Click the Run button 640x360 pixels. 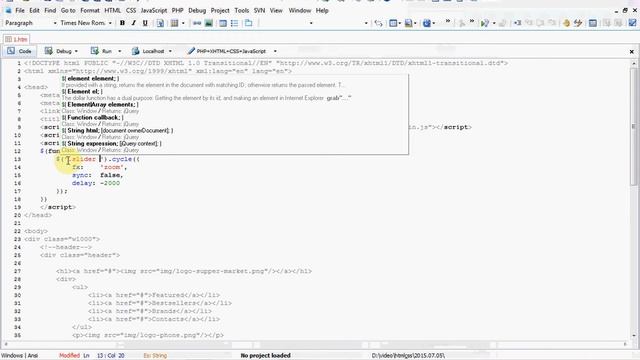tap(102, 51)
